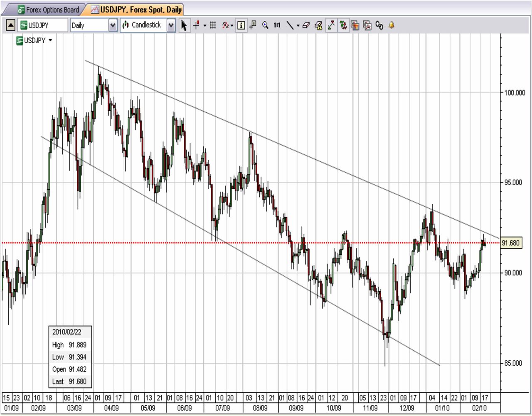This screenshot has height=416, width=532.
Task: Collapse the toolbar with the up-arrow button
Action: point(10,25)
